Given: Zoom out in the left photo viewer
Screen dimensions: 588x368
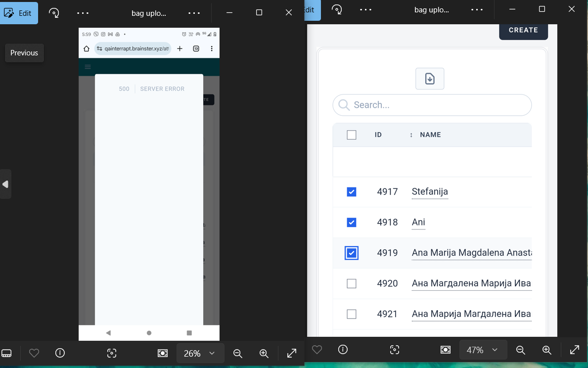Looking at the screenshot, I should pyautogui.click(x=238, y=353).
